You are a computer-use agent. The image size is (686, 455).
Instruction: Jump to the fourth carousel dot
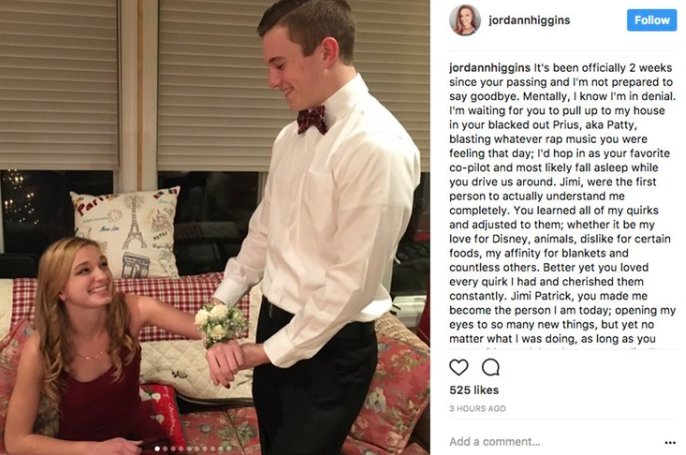181,449
